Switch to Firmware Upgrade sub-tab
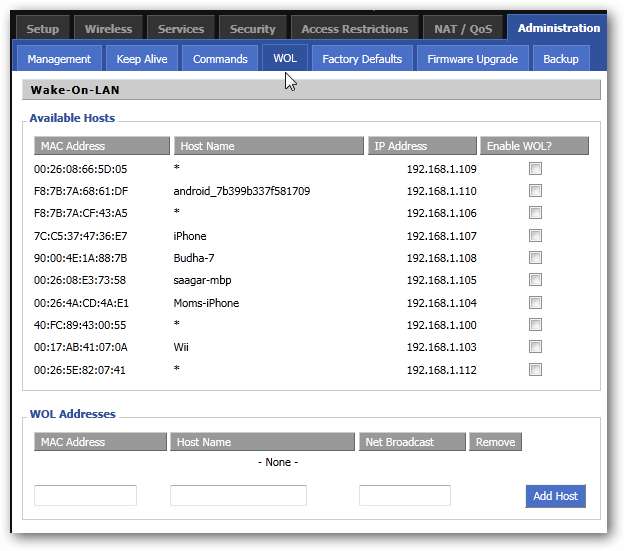625x551 pixels. [x=472, y=59]
